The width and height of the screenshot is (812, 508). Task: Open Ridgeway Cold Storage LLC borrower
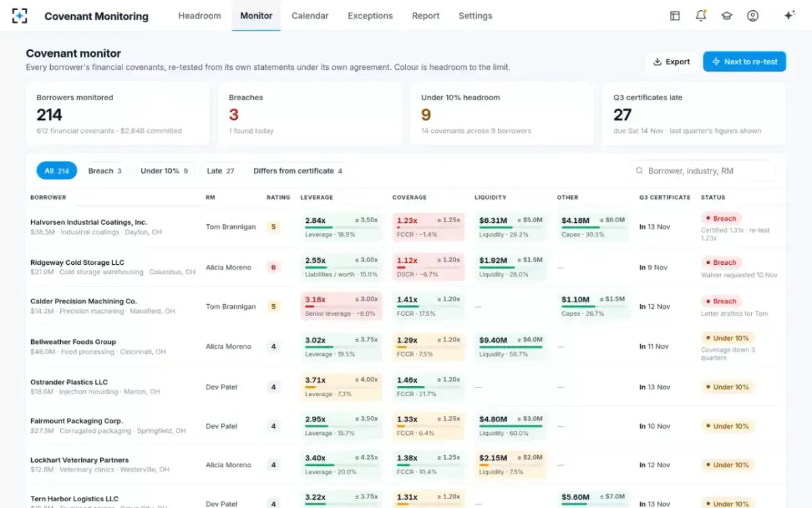pyautogui.click(x=77, y=262)
